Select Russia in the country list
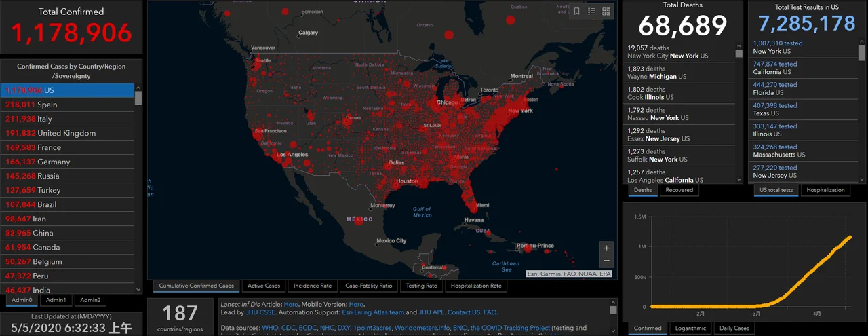The height and width of the screenshot is (336, 868). (67, 176)
